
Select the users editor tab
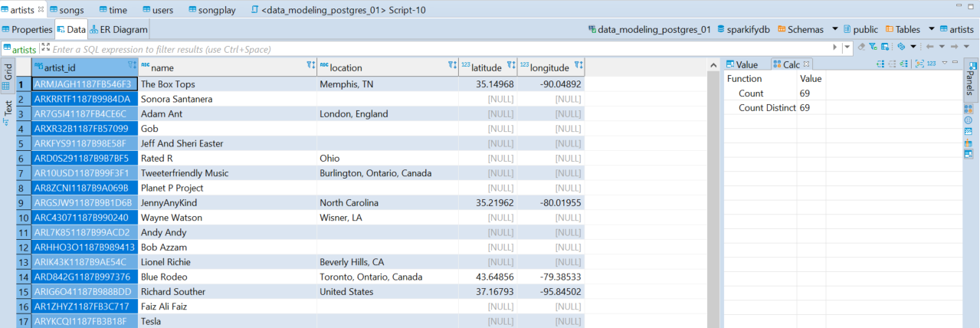pyautogui.click(x=159, y=10)
